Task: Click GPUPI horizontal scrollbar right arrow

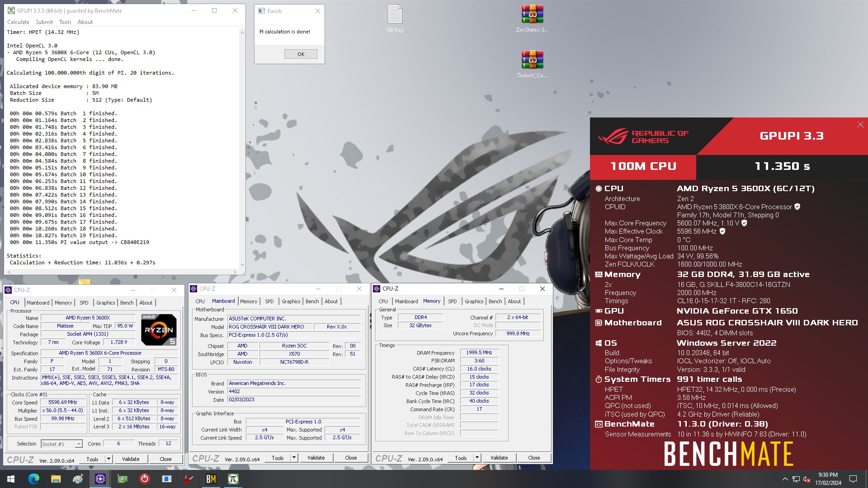Action: (x=235, y=272)
